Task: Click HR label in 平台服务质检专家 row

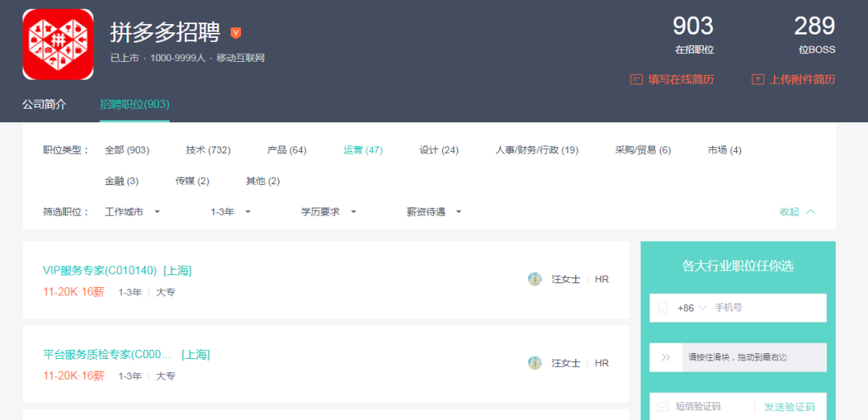Action: pos(602,363)
